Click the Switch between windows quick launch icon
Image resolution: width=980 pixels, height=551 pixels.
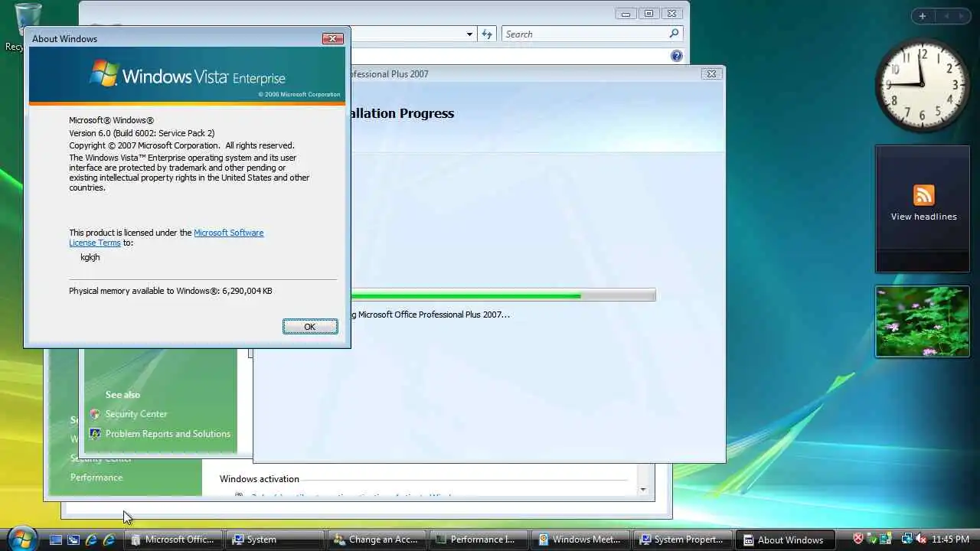pyautogui.click(x=73, y=540)
